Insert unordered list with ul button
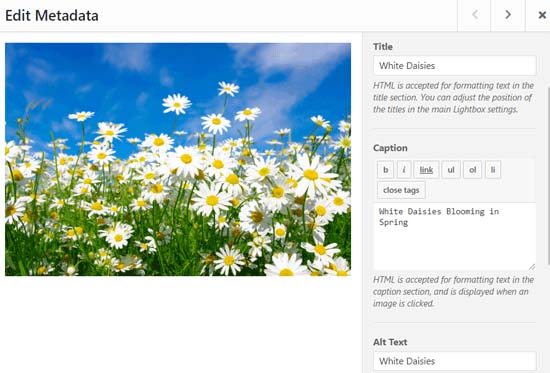 [451, 170]
